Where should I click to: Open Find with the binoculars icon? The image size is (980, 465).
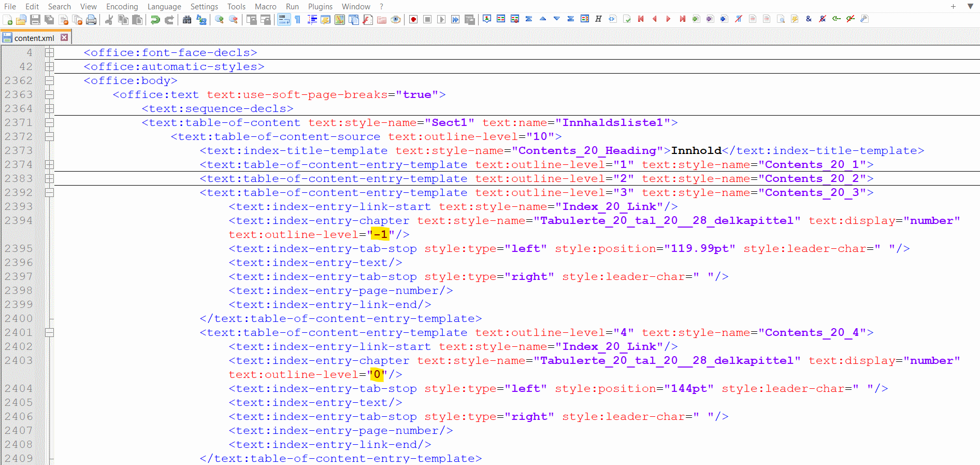point(187,20)
